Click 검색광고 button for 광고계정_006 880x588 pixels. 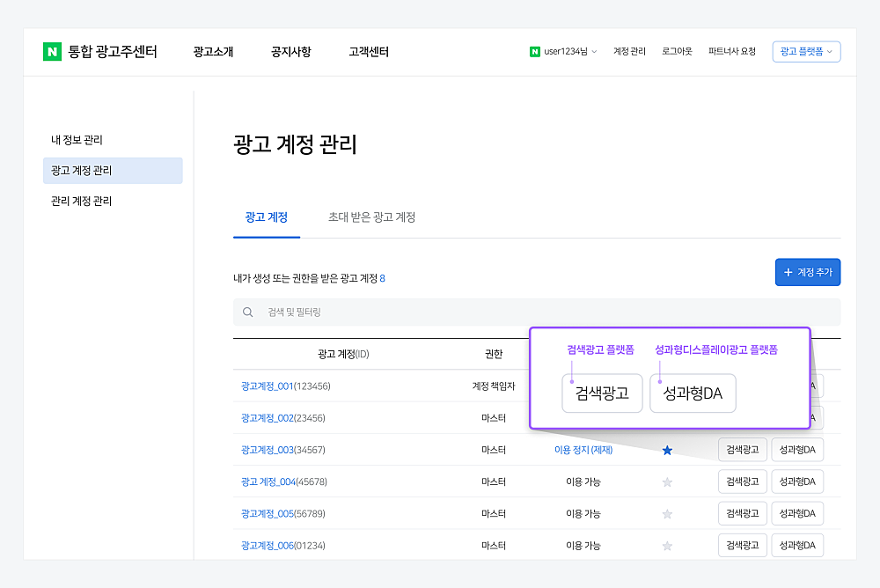coord(743,546)
